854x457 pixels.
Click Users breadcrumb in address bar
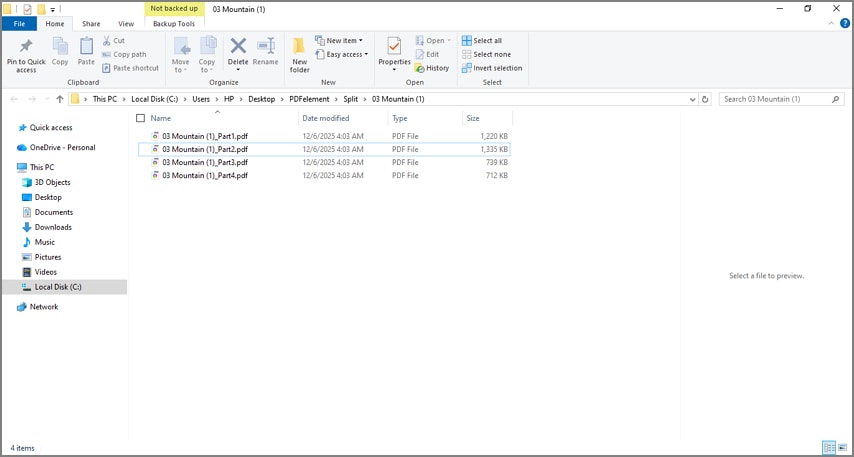(201, 99)
